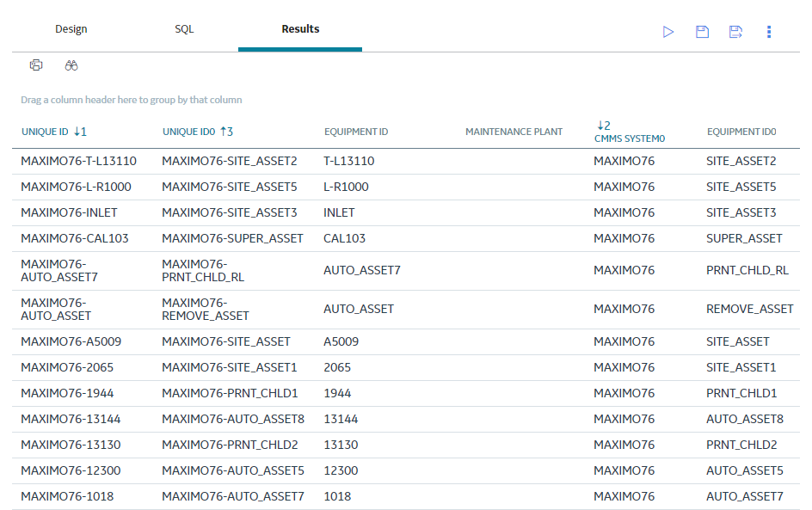Click cell MAXIMO76-PRNT_CHLD1
This screenshot has height=510, width=812.
(230, 394)
